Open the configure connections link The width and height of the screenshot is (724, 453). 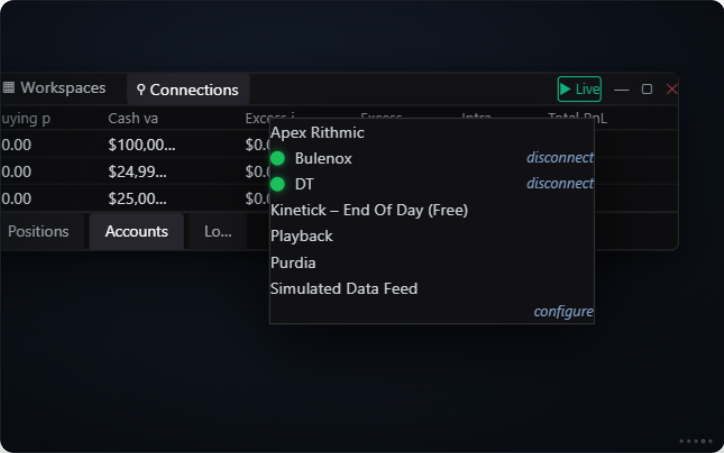[x=563, y=312]
